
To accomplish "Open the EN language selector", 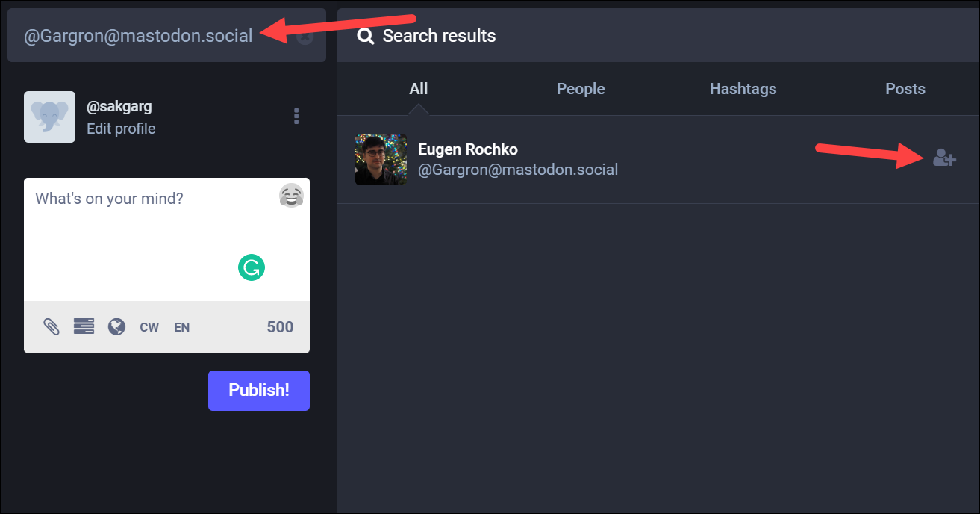I will (x=182, y=327).
